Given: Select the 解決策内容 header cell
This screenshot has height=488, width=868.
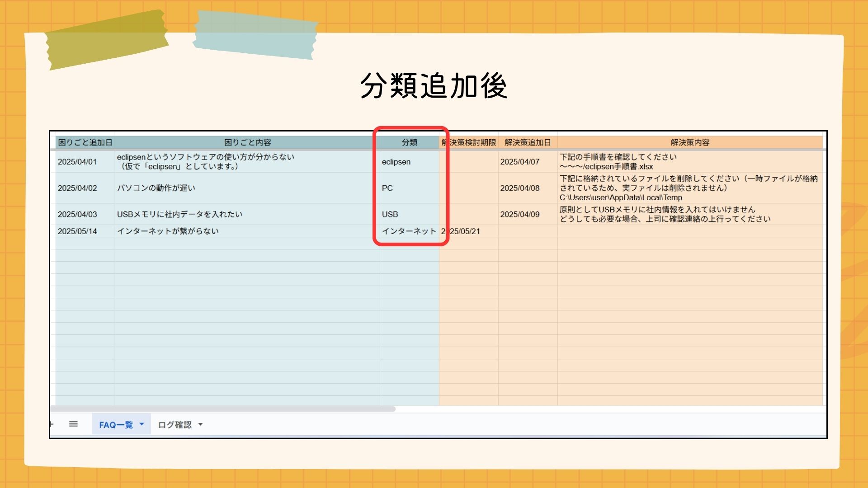Looking at the screenshot, I should pyautogui.click(x=689, y=142).
